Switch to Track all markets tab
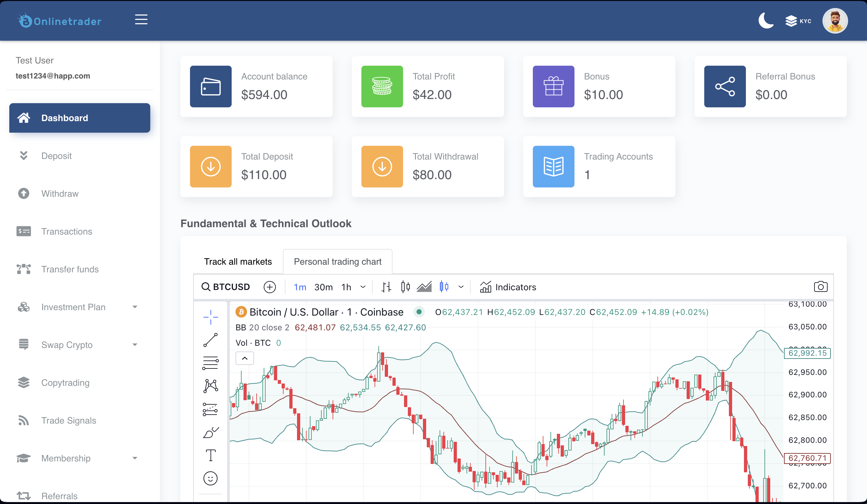The height and width of the screenshot is (504, 867). coord(238,261)
